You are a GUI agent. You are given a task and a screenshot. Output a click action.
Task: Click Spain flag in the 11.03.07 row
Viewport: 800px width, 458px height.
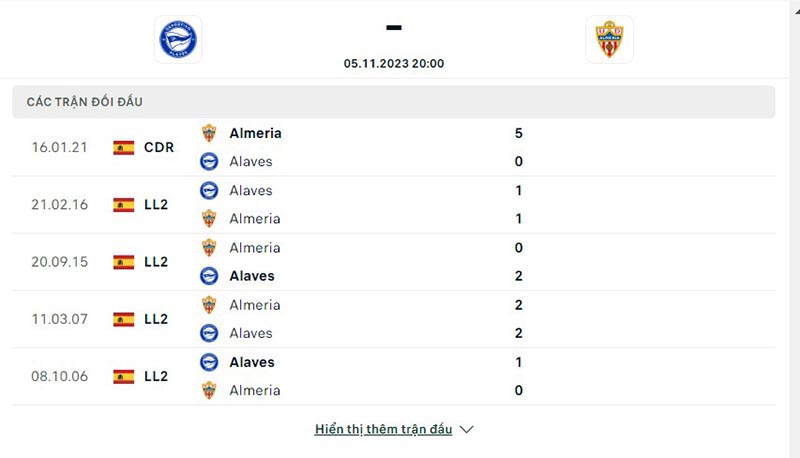pyautogui.click(x=124, y=319)
